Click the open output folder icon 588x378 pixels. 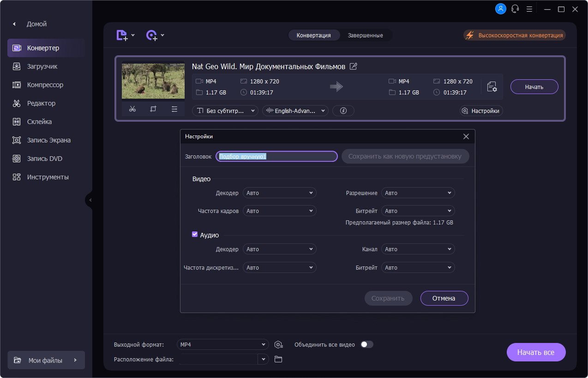(278, 359)
